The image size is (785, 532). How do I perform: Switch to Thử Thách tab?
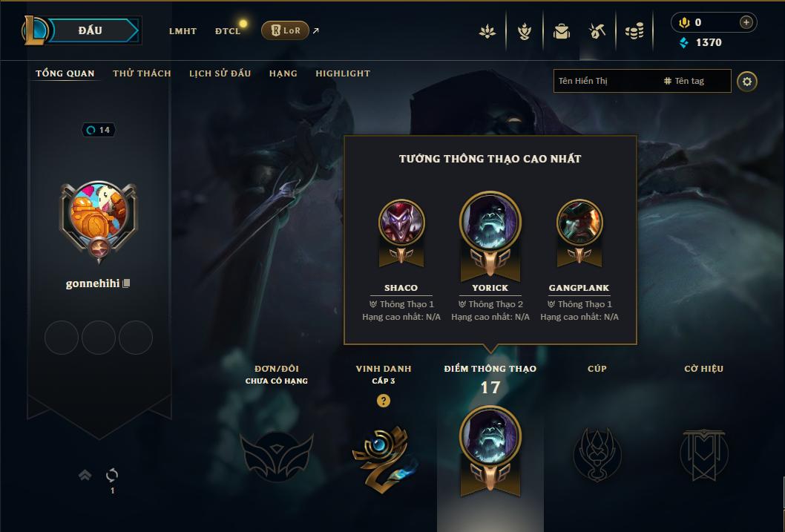coord(142,73)
